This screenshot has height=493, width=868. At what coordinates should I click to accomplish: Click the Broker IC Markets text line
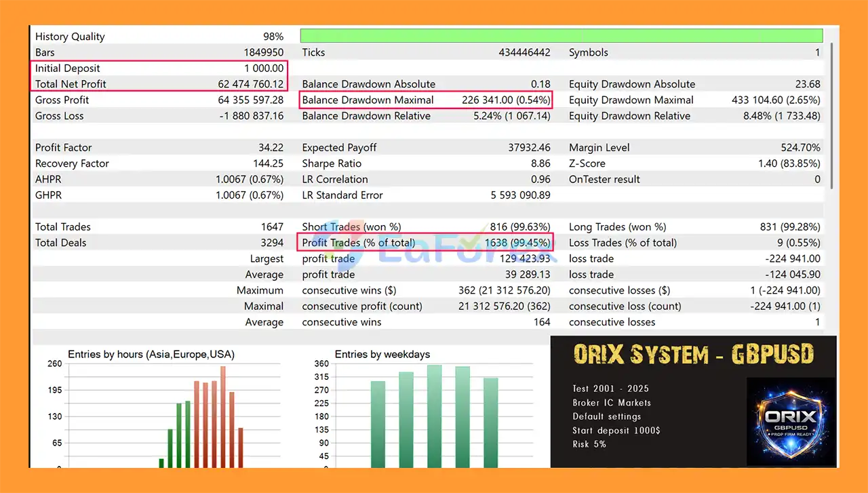(612, 403)
